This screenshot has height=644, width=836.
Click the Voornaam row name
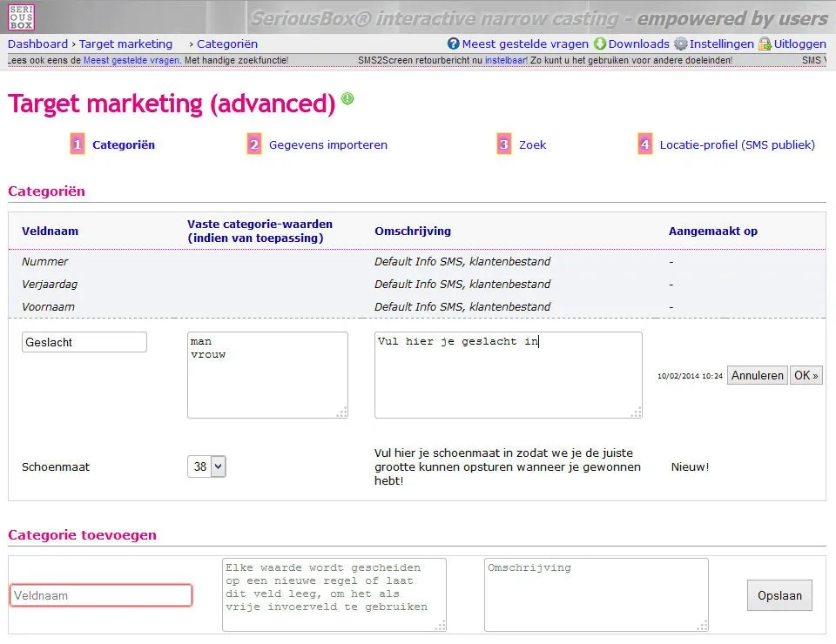click(48, 307)
